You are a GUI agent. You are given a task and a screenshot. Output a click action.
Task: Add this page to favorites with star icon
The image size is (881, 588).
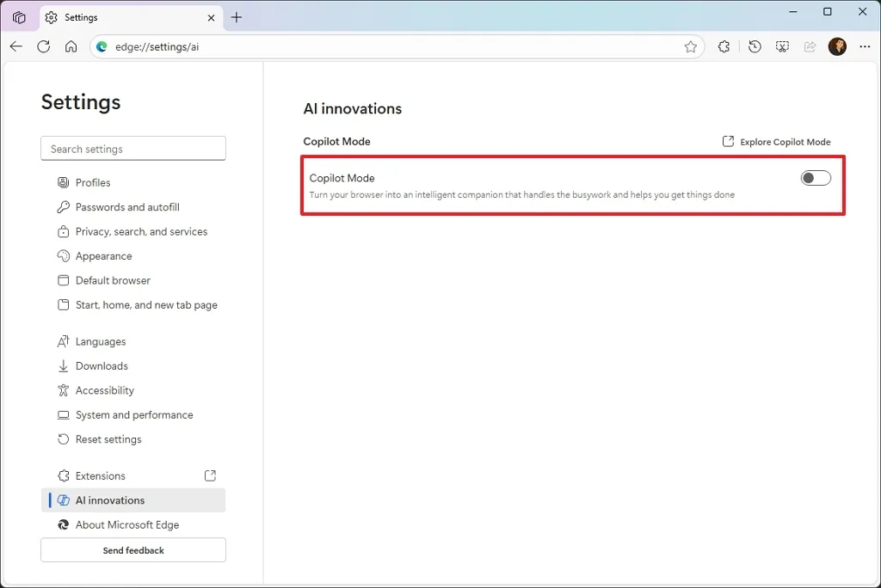[x=691, y=46]
